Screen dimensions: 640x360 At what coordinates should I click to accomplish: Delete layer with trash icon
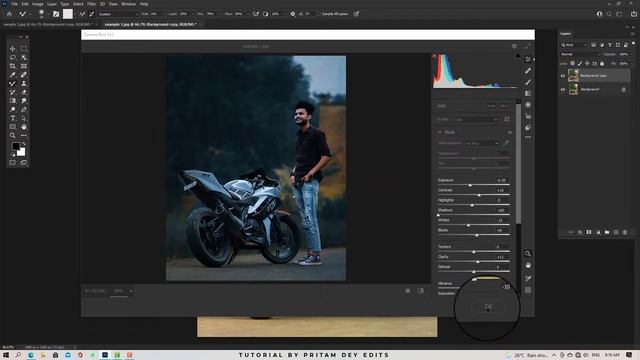(624, 232)
